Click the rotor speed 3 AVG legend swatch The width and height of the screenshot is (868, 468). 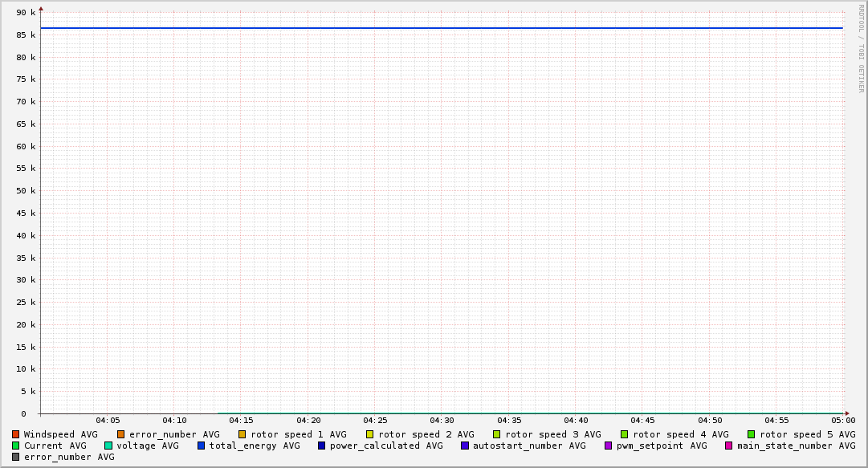[497, 434]
